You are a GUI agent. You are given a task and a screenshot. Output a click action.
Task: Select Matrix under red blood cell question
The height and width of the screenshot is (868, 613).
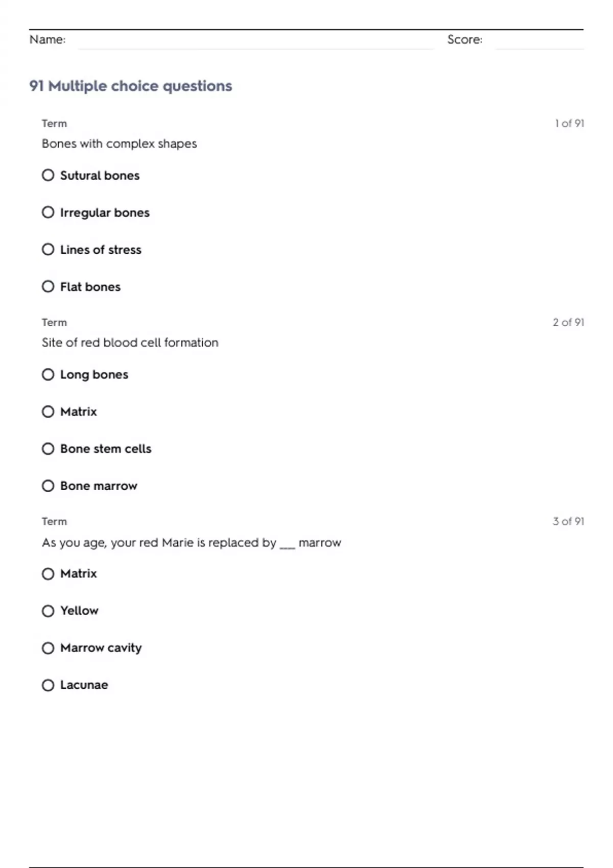(x=48, y=412)
